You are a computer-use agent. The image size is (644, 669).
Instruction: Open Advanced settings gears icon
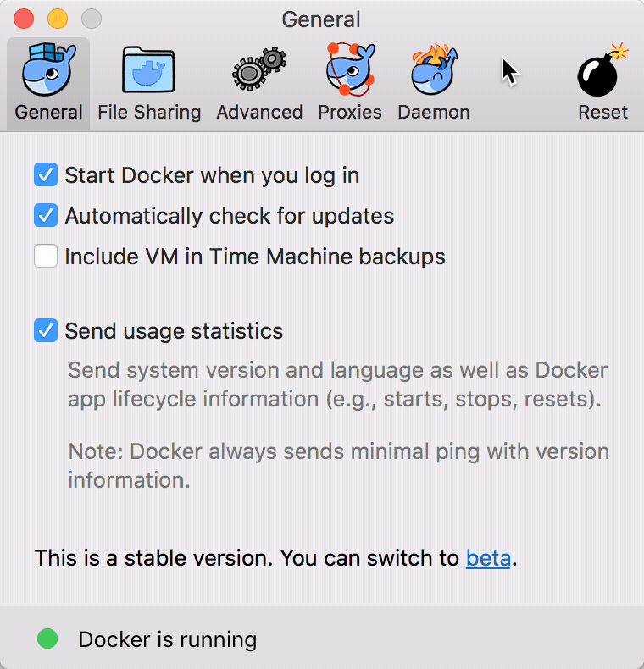coord(259,69)
